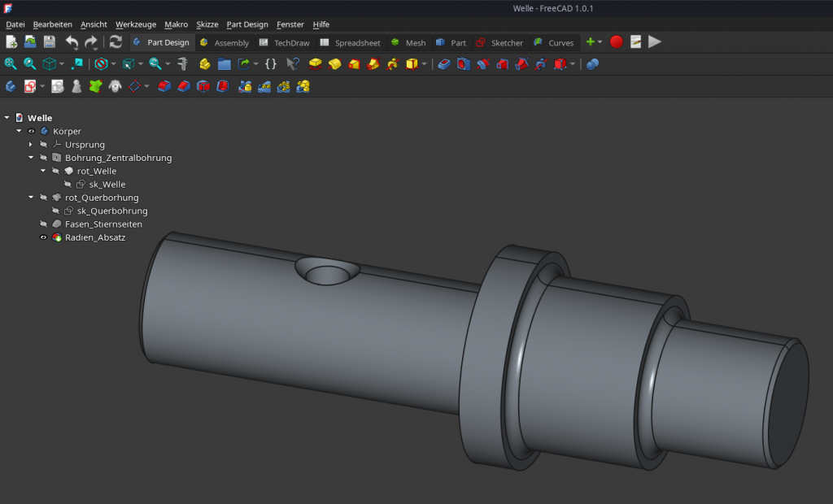Click the What's This help cursor icon

click(x=293, y=63)
